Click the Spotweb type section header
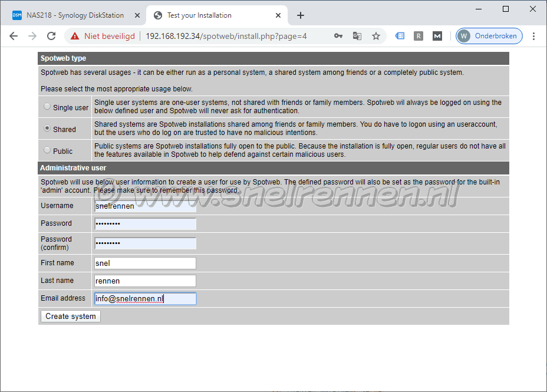 pyautogui.click(x=273, y=58)
